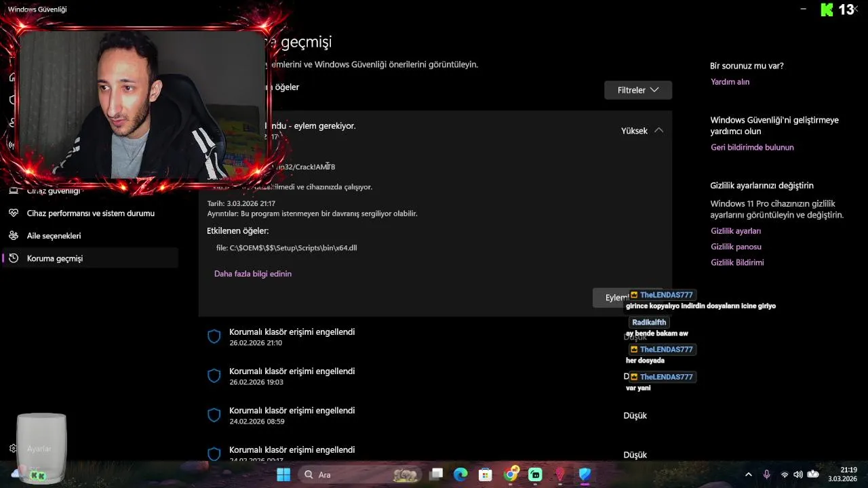The height and width of the screenshot is (488, 868).
Task: Click shield icon of 26.02.2026 21:10 entry
Action: click(x=214, y=336)
